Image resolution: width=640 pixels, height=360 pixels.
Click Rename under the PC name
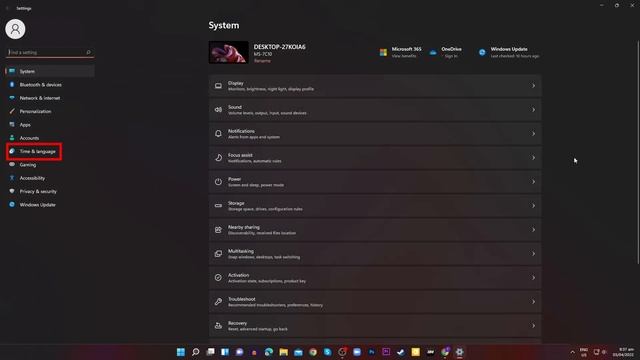[262, 61]
